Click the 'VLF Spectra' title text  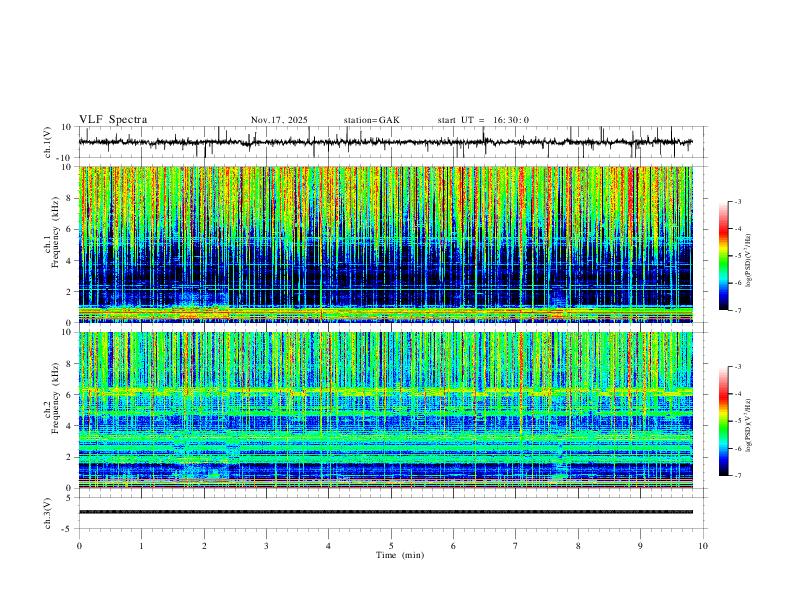113,120
